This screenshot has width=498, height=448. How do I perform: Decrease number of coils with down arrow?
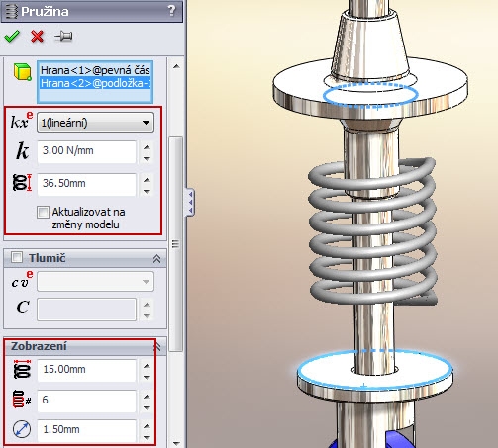(x=147, y=407)
